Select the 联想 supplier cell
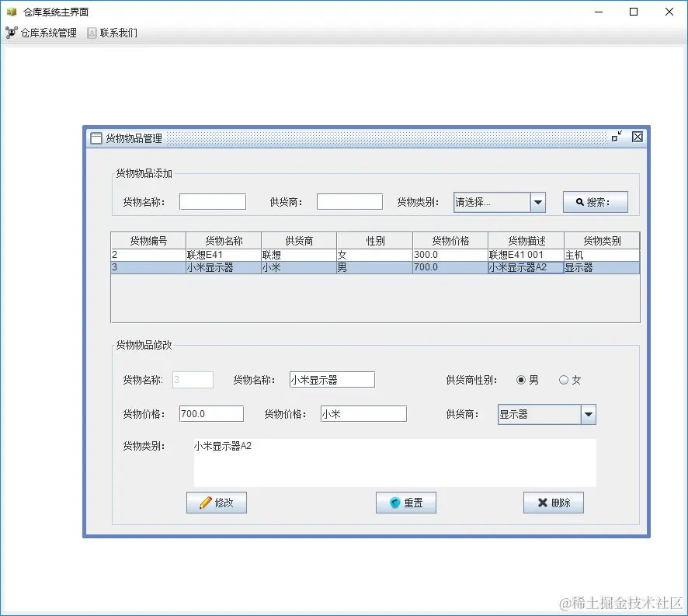The height and width of the screenshot is (616, 688). coord(299,255)
